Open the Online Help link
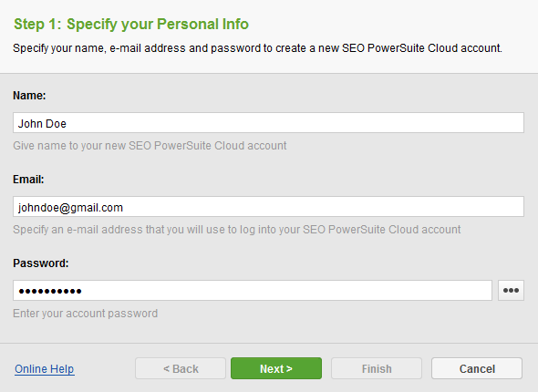 45,369
